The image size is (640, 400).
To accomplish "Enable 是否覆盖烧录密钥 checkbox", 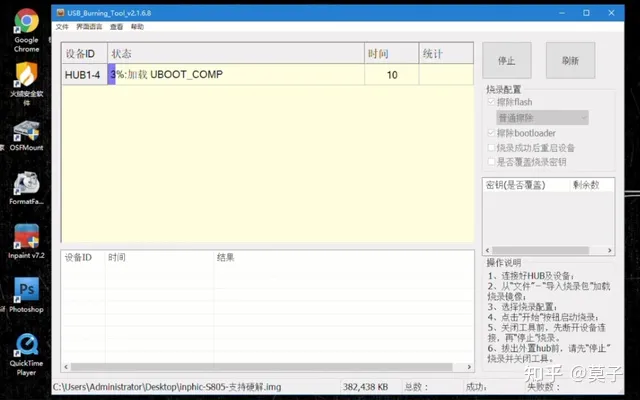I will pyautogui.click(x=490, y=161).
